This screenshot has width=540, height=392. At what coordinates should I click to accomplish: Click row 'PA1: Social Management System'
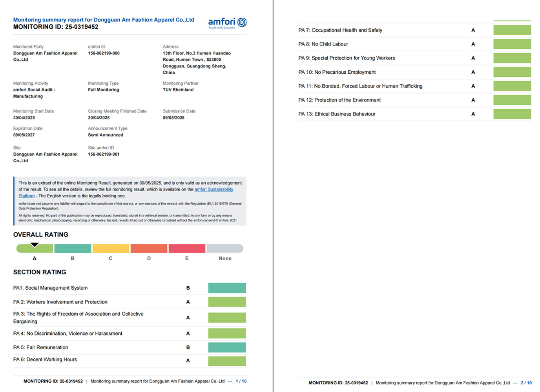[130, 288]
